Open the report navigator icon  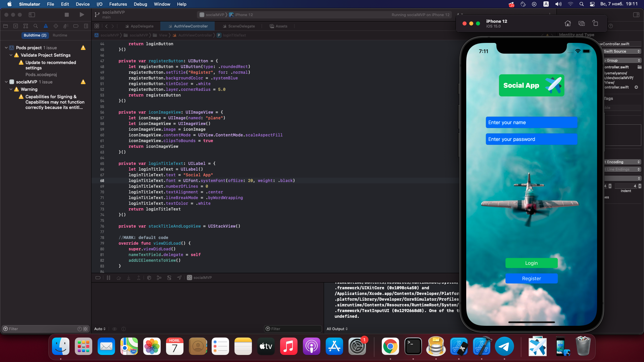[86, 26]
